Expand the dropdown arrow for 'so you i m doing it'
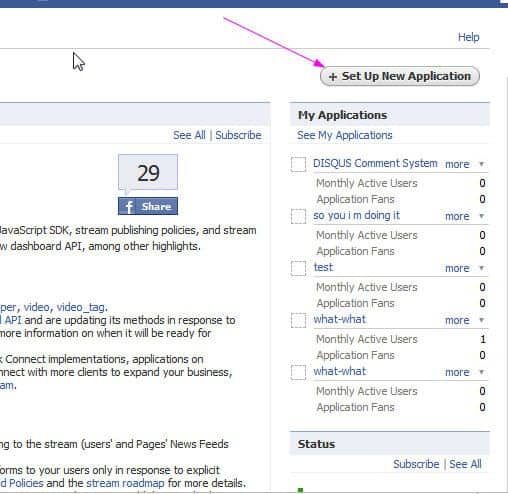This screenshot has width=508, height=494. coord(481,216)
